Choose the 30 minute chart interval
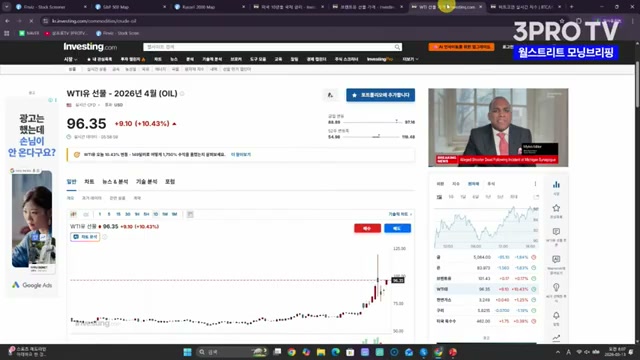 pyautogui.click(x=128, y=214)
